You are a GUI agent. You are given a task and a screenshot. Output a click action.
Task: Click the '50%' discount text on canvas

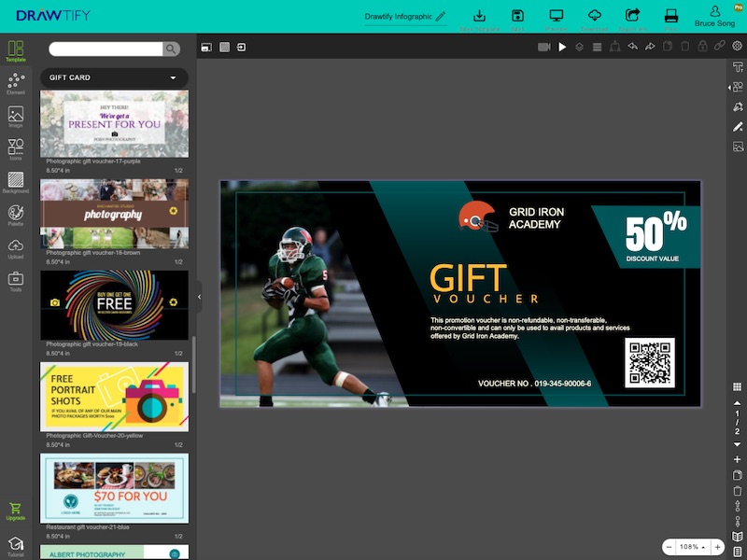(655, 232)
